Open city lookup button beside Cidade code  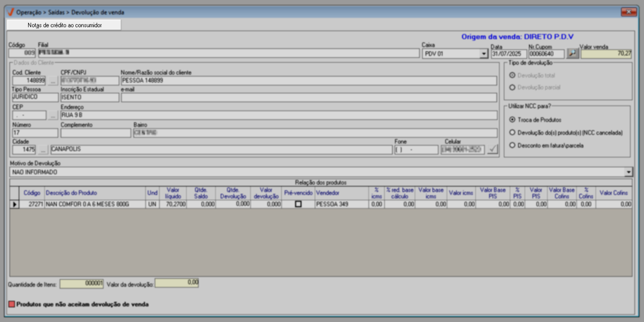pyautogui.click(x=43, y=150)
